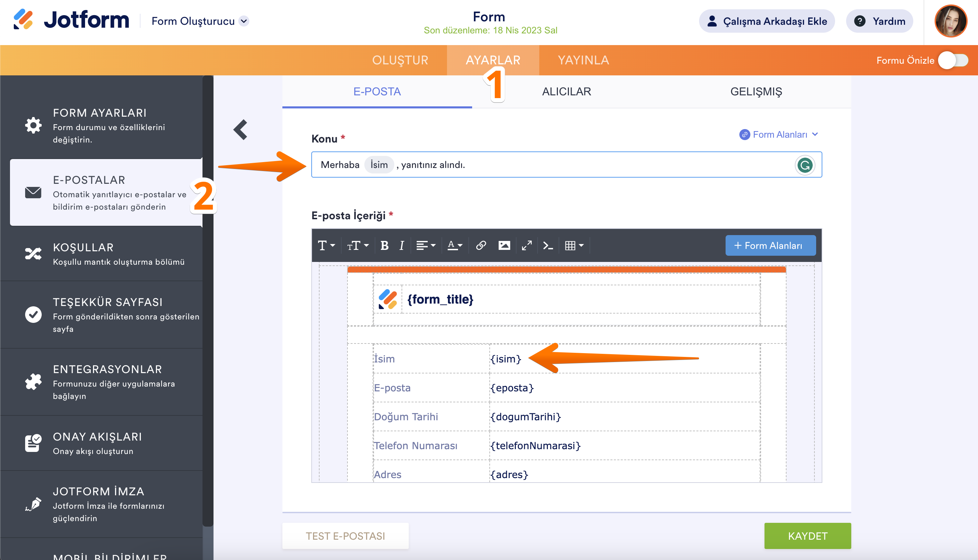Viewport: 978px width, 560px height.
Task: Click the Italic formatting icon
Action: tap(401, 245)
